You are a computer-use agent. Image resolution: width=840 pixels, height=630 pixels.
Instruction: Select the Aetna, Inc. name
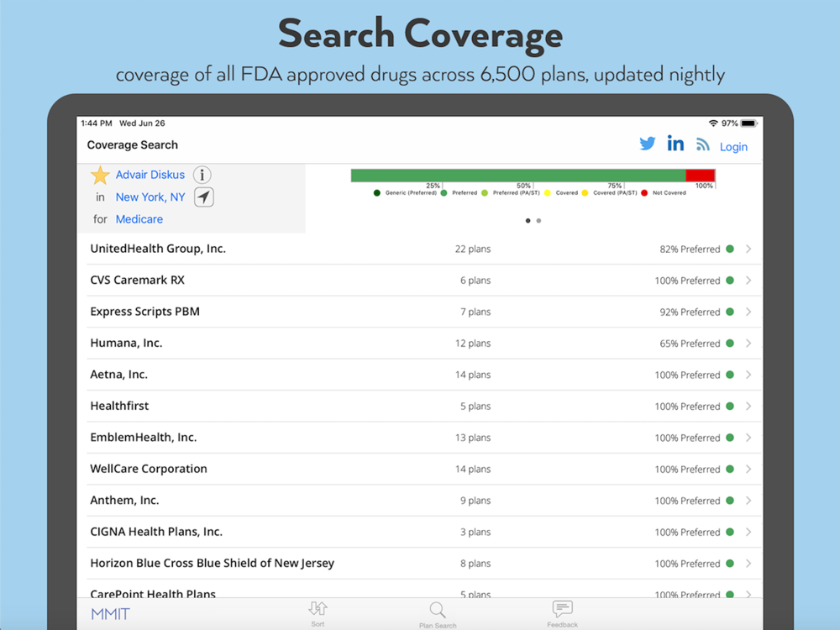(119, 375)
